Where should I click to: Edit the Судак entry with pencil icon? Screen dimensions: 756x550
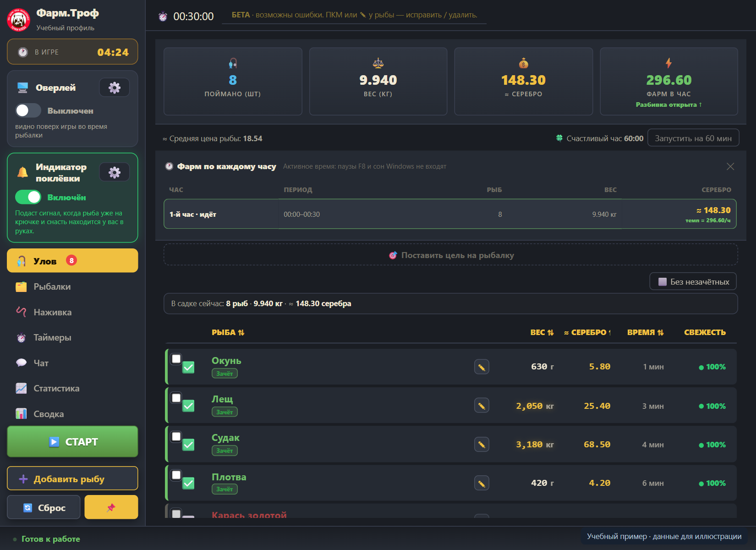coord(482,445)
